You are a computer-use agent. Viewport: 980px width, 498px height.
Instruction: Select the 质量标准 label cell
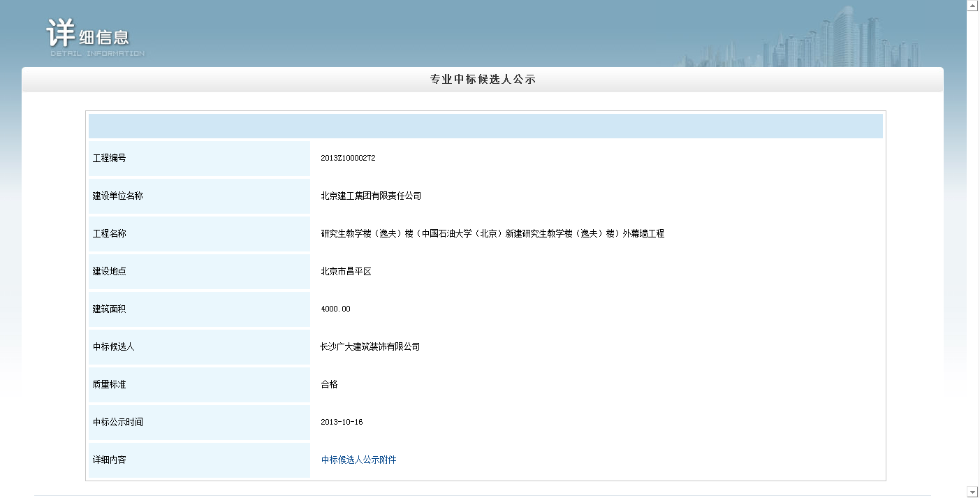(x=199, y=385)
